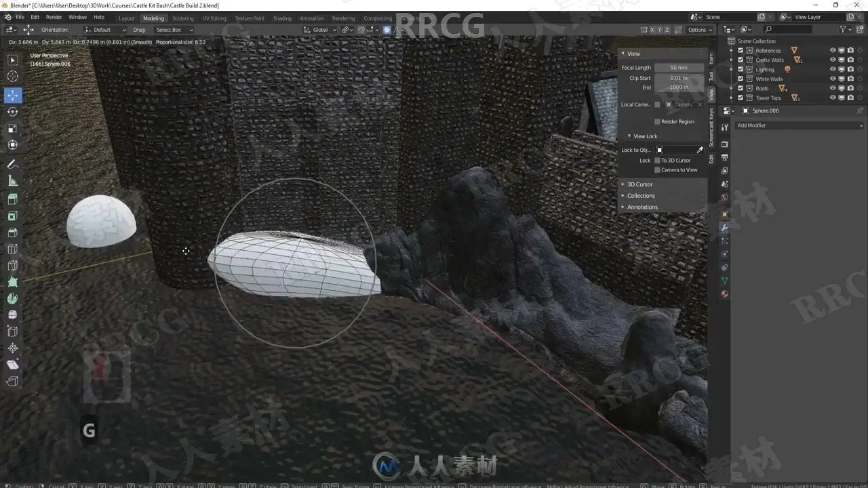This screenshot has height=488, width=868.
Task: Select the Spin tool
Action: [13, 298]
